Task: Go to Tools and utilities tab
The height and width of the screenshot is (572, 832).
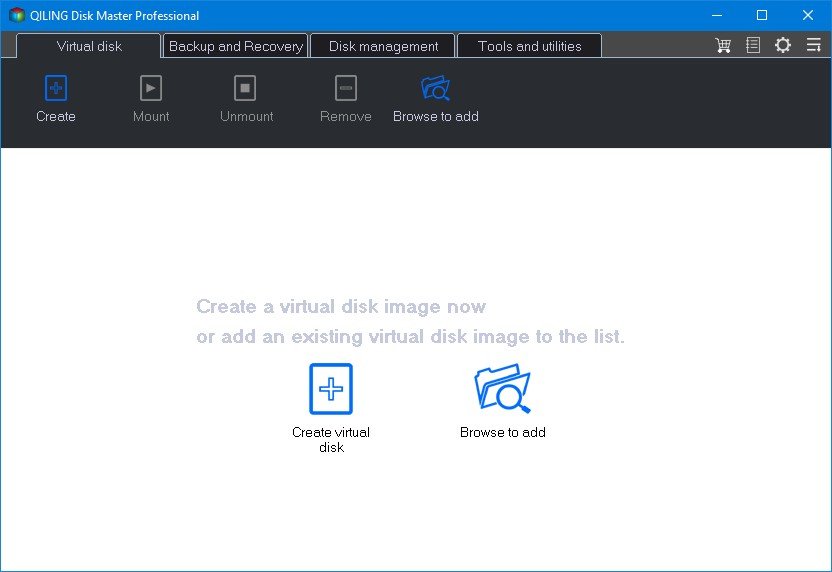Action: click(x=530, y=46)
